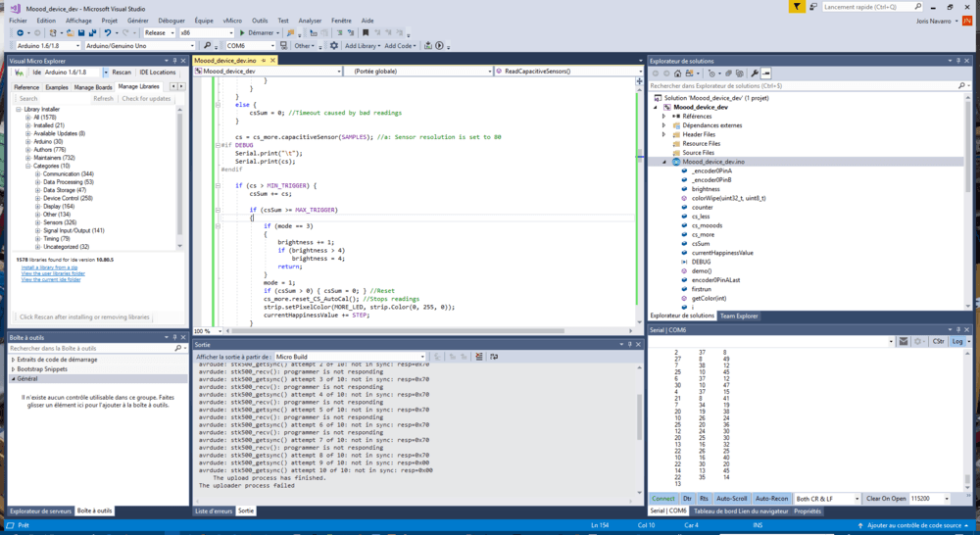Click the bookmark icon in toolbar
This screenshot has height=535, width=980.
(366, 33)
